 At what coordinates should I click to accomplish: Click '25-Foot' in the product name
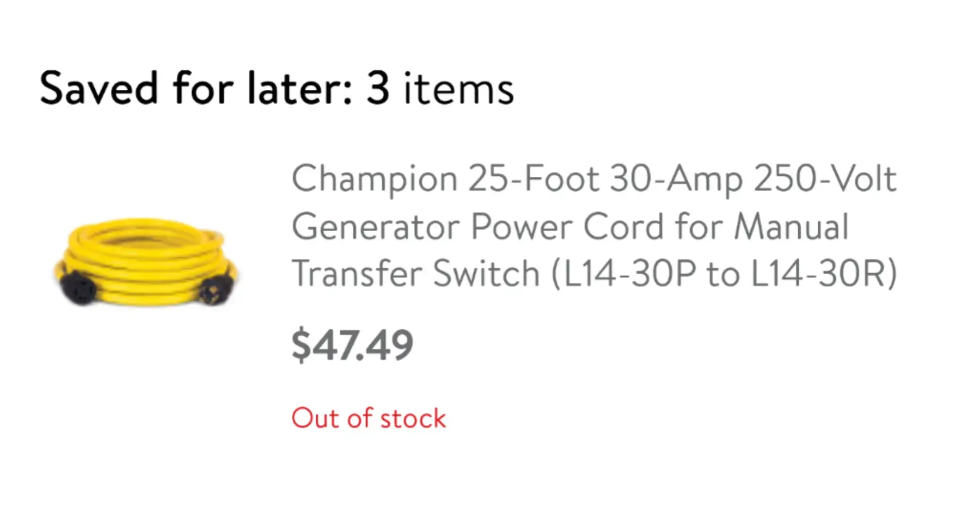[x=533, y=178]
